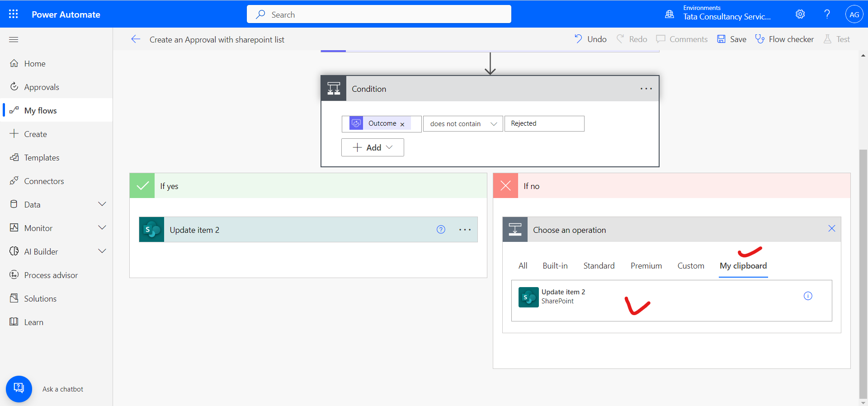Remove the Outcome token from condition

click(402, 124)
